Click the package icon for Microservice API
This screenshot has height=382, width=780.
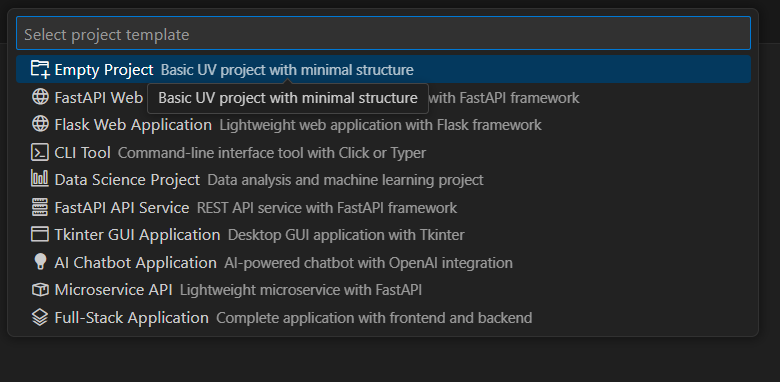tap(40, 289)
